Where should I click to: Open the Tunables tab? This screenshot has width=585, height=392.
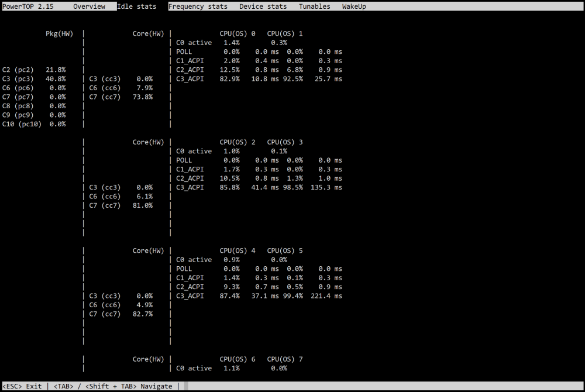pyautogui.click(x=315, y=6)
